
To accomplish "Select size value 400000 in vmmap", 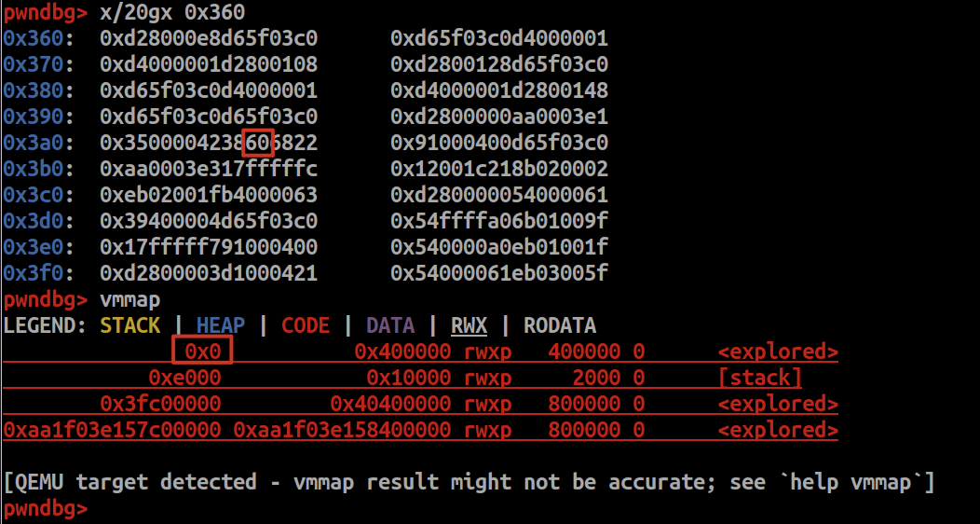I will 584,352.
